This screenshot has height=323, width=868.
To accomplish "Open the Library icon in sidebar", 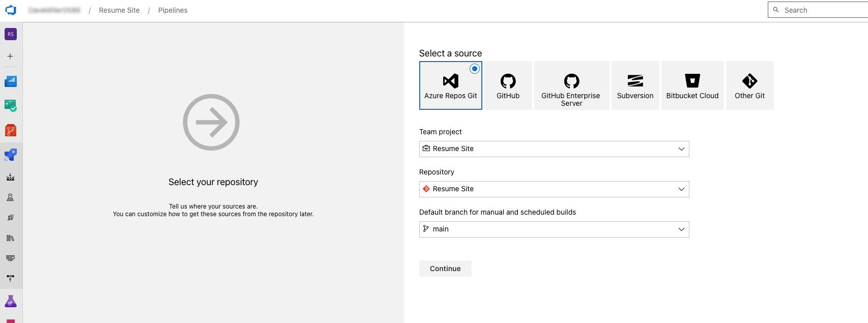I will tap(10, 238).
